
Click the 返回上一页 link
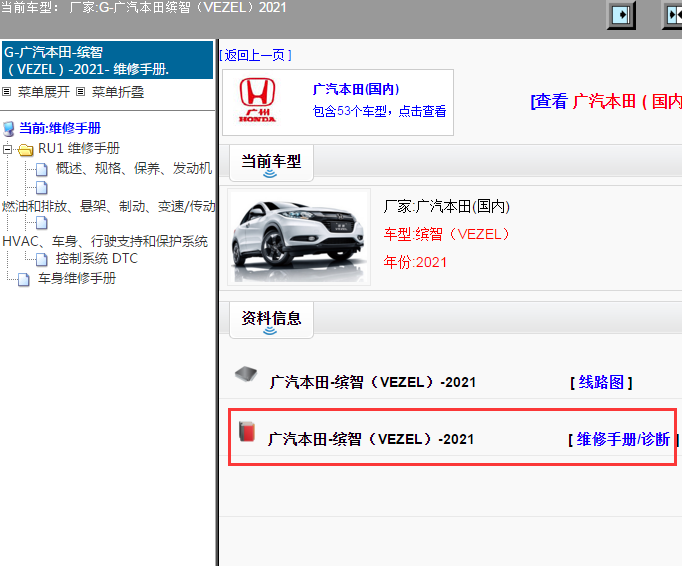(255, 55)
